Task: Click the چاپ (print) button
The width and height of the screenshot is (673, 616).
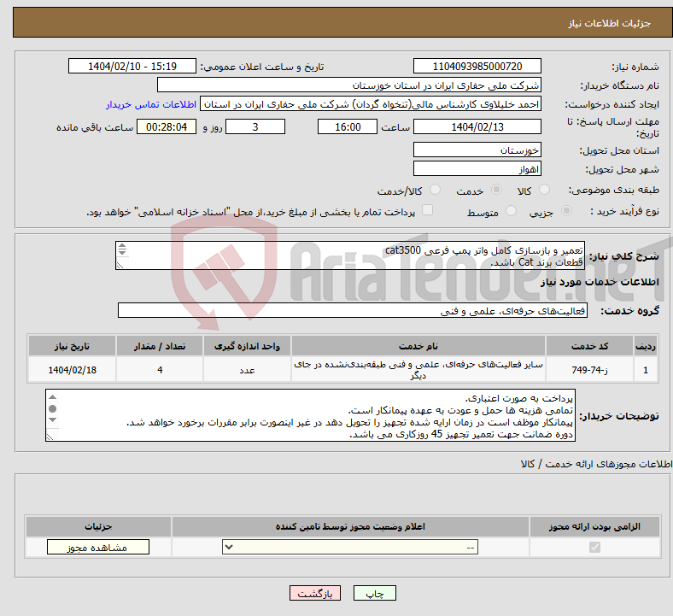Action: tap(374, 593)
